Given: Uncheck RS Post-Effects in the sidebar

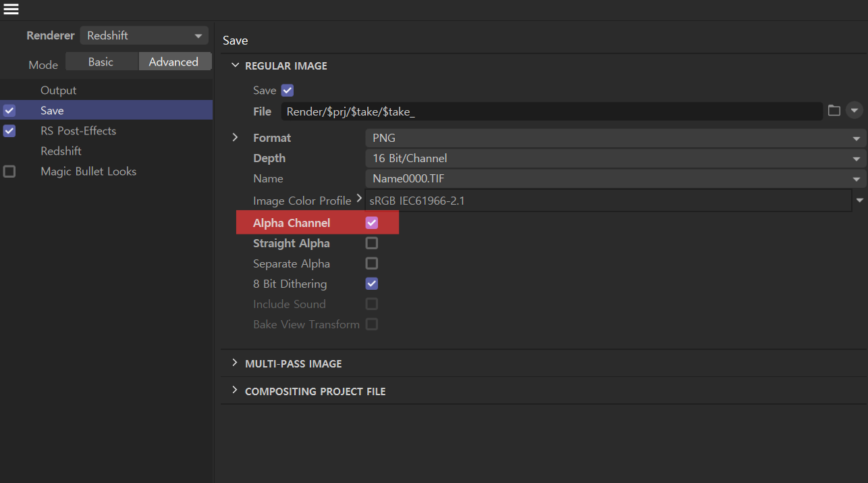Looking at the screenshot, I should click(x=9, y=131).
